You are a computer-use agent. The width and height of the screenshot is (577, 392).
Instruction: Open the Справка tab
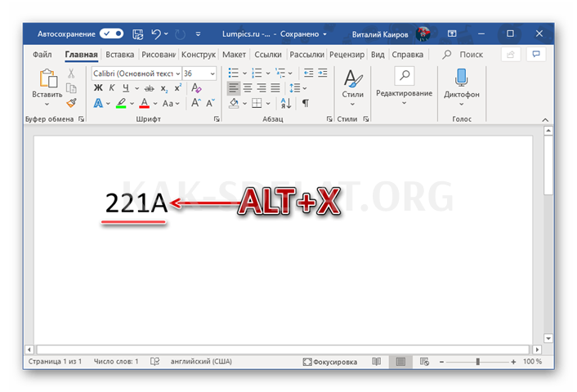(x=407, y=55)
